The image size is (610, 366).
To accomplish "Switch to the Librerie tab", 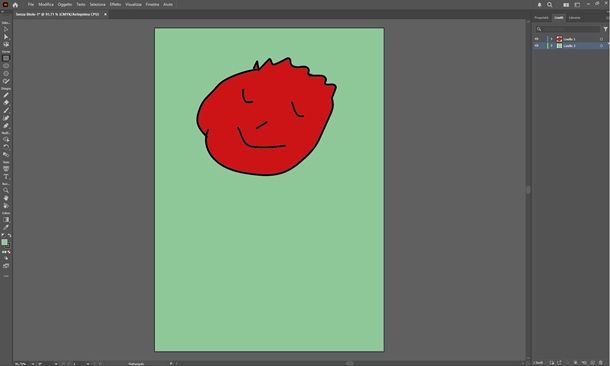I will click(x=575, y=18).
